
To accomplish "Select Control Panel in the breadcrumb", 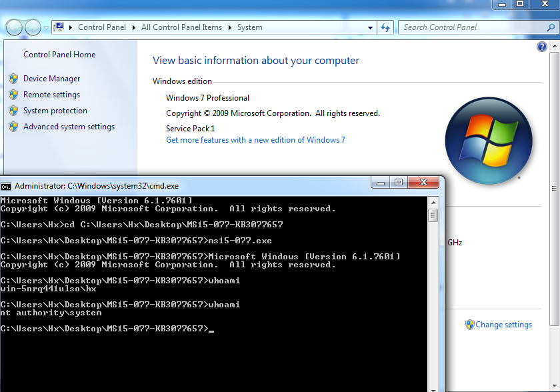I will pyautogui.click(x=101, y=27).
